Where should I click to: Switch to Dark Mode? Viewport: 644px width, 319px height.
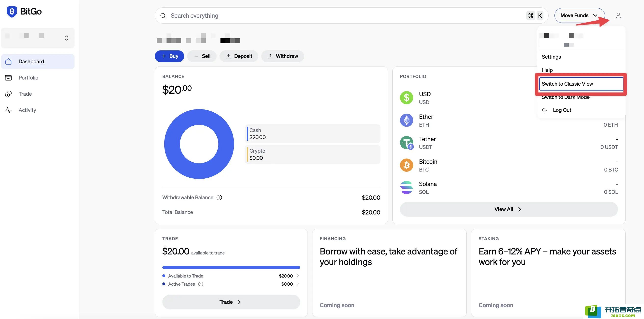[566, 97]
